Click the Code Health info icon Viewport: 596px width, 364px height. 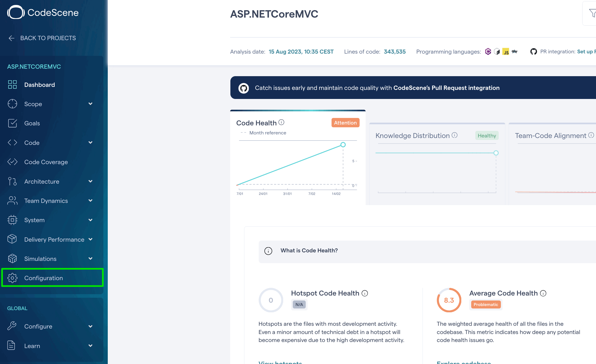281,122
